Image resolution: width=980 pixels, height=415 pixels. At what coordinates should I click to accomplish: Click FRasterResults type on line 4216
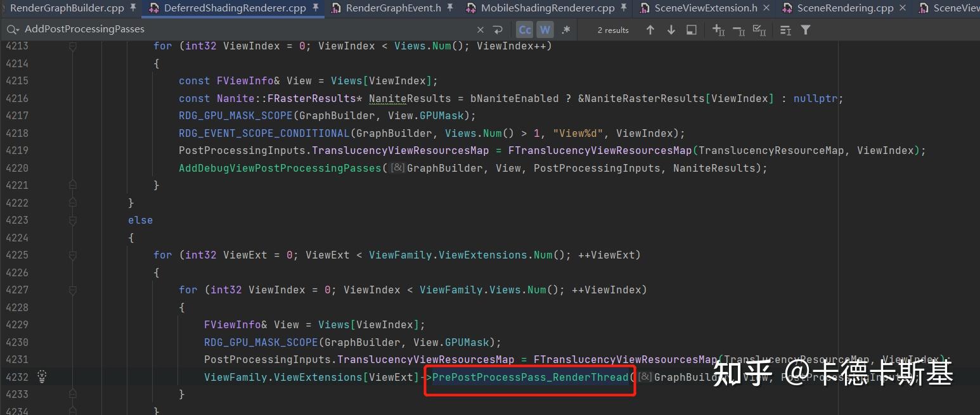click(311, 98)
